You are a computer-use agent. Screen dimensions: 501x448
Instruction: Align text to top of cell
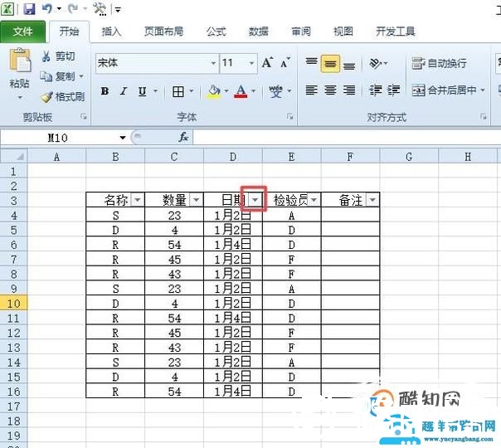(x=312, y=61)
